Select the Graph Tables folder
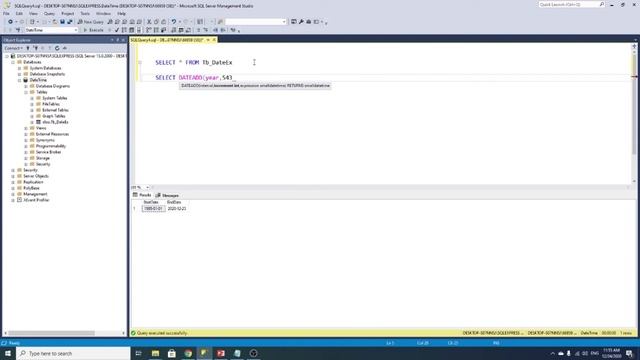The width and height of the screenshot is (640, 360). tap(53, 116)
